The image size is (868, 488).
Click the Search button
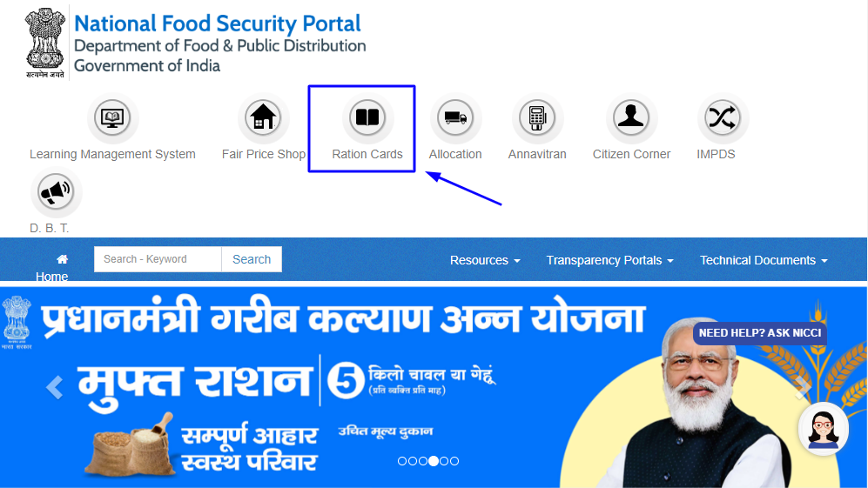252,259
